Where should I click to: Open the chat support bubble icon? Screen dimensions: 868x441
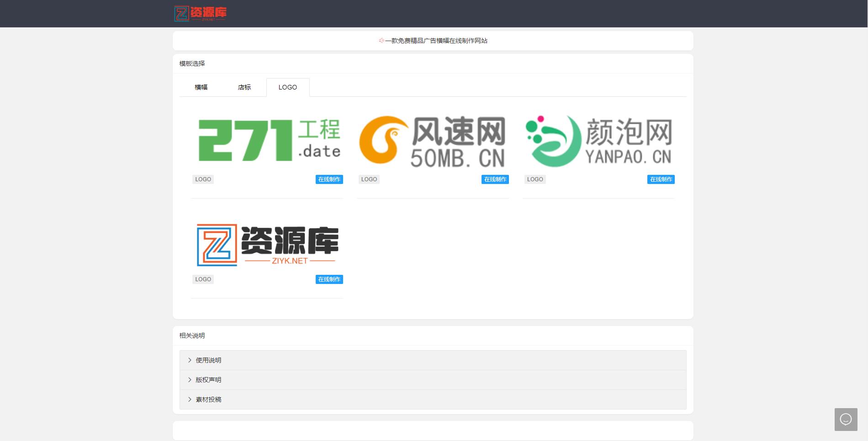846,419
